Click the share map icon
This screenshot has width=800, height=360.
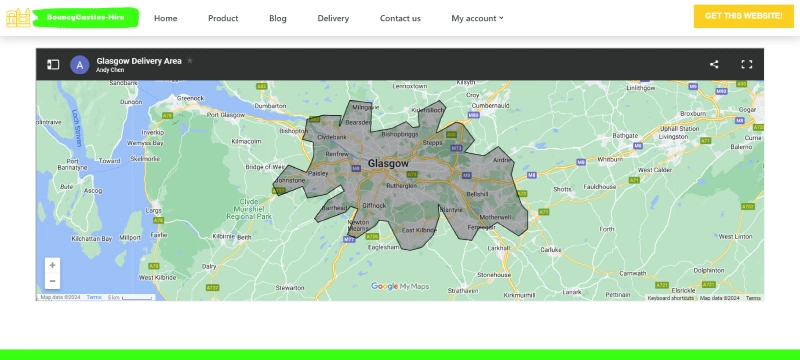click(714, 64)
